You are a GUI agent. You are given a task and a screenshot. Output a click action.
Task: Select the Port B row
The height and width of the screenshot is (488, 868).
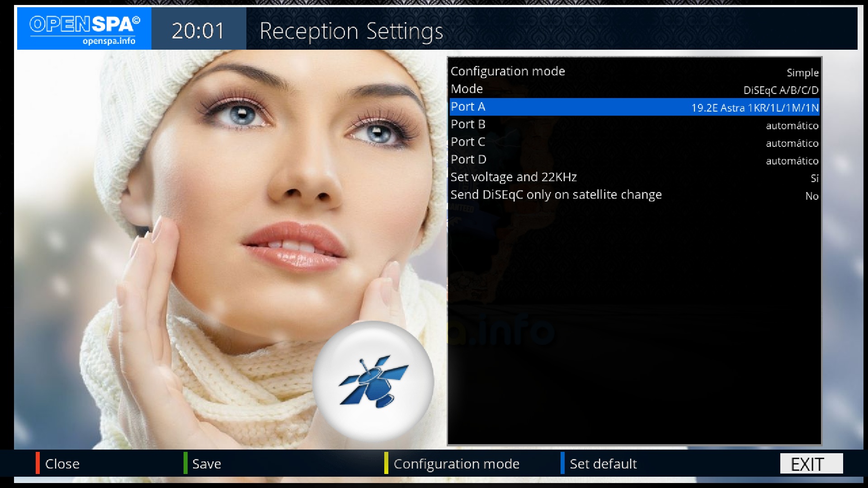[635, 124]
